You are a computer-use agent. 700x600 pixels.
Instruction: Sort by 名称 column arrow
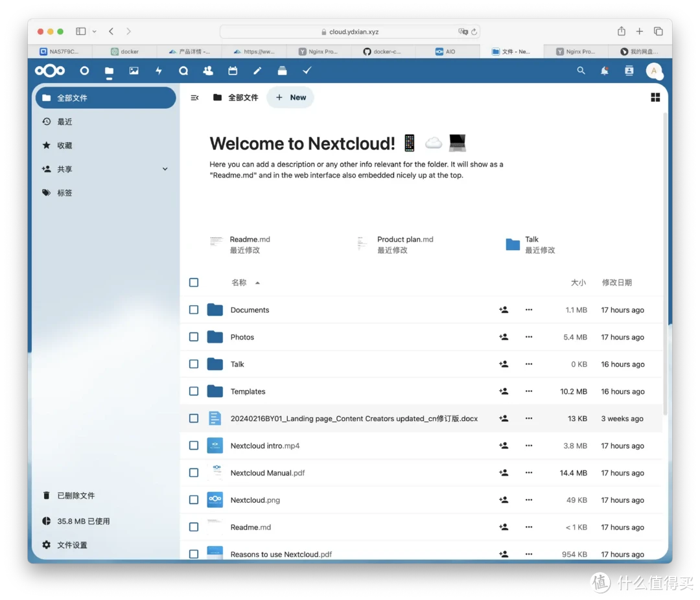pyautogui.click(x=257, y=283)
